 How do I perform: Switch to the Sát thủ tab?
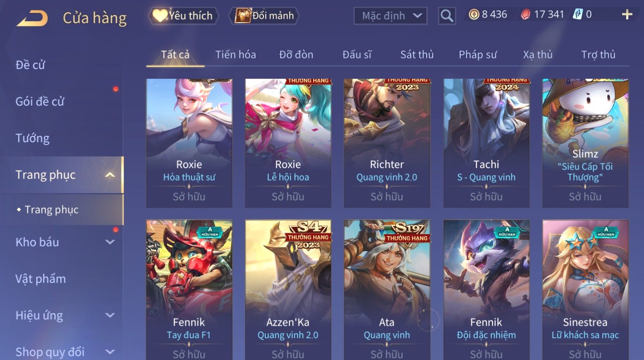(417, 55)
